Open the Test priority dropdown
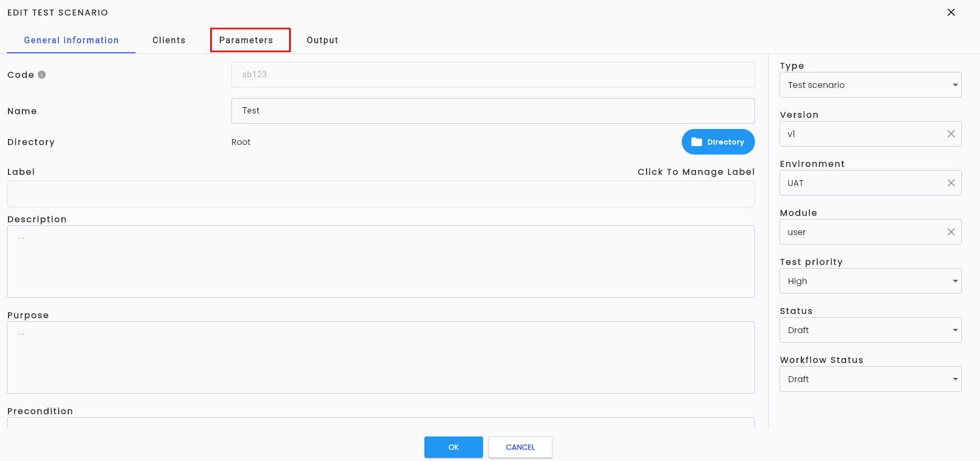980x461 pixels. click(871, 281)
